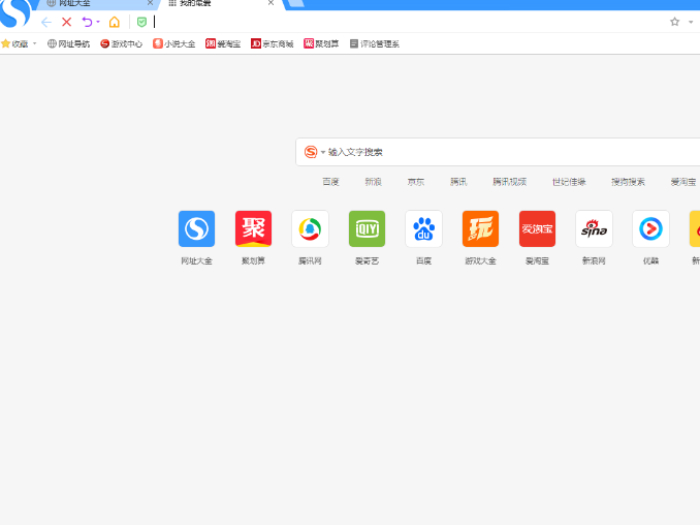Click the 优酷 label text

pyautogui.click(x=651, y=261)
